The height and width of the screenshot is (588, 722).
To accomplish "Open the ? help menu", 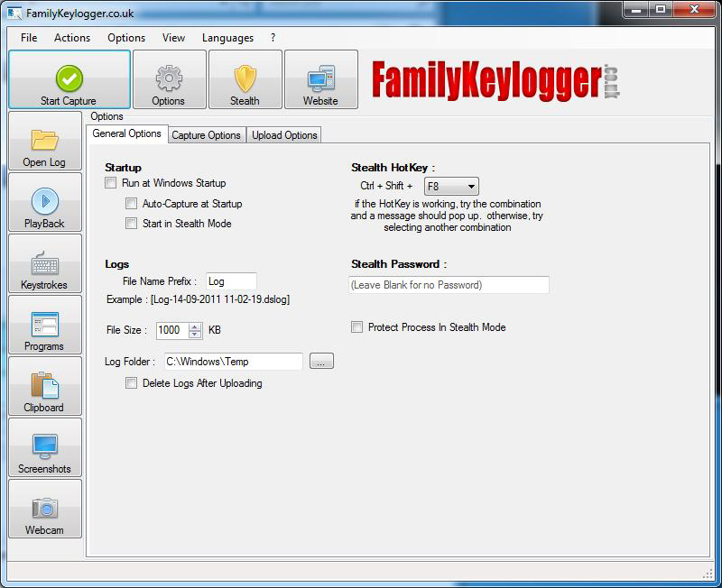I will point(273,38).
